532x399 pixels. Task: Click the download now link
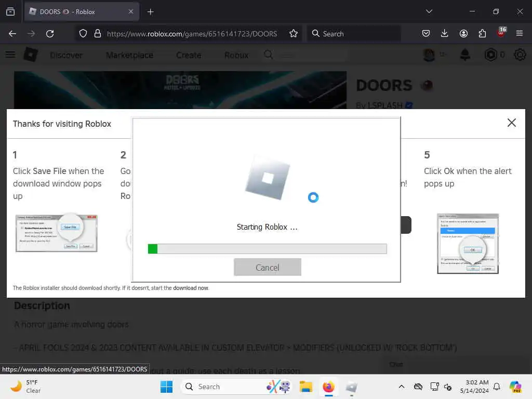coord(191,288)
